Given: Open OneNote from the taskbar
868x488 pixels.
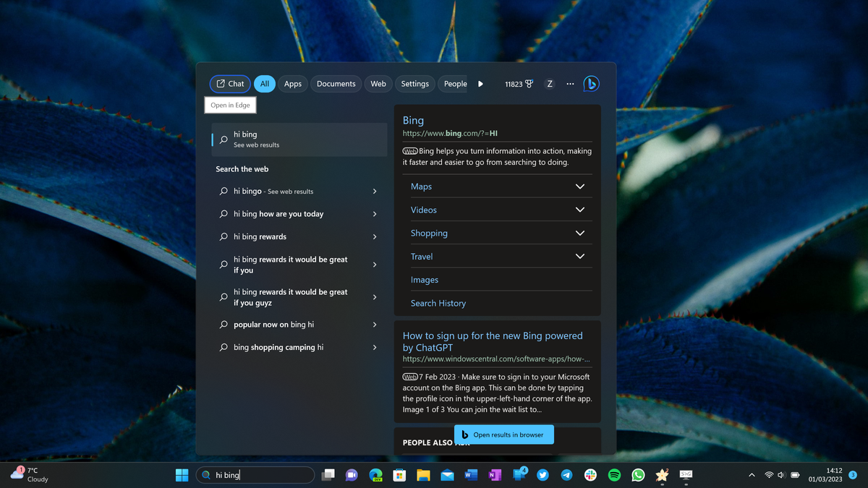Looking at the screenshot, I should 495,475.
